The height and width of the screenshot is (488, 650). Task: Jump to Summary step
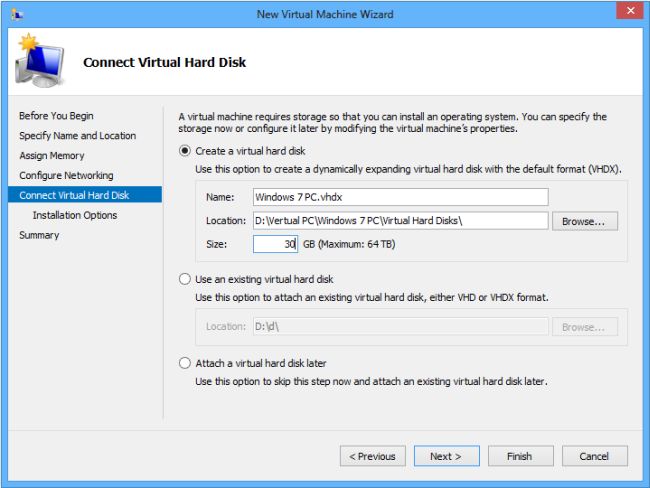pyautogui.click(x=39, y=235)
